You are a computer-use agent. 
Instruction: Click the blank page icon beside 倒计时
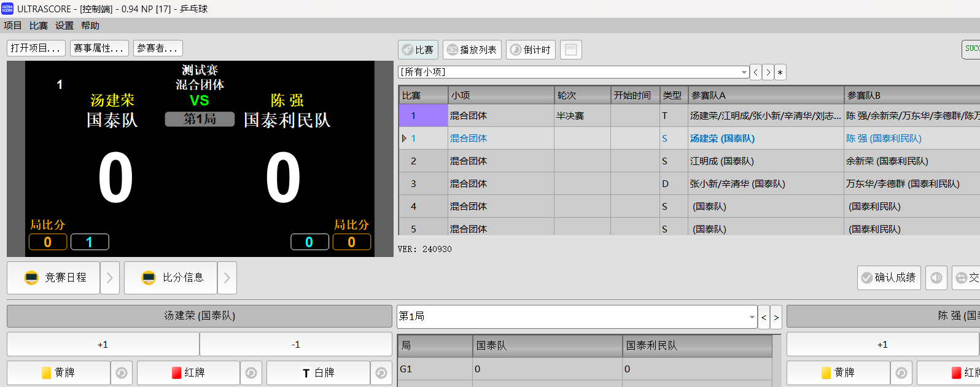point(570,50)
